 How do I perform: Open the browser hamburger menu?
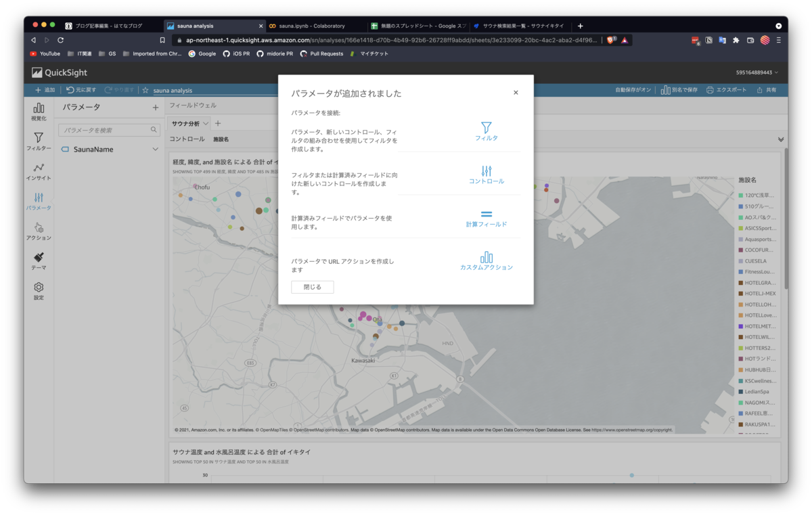[x=779, y=40]
